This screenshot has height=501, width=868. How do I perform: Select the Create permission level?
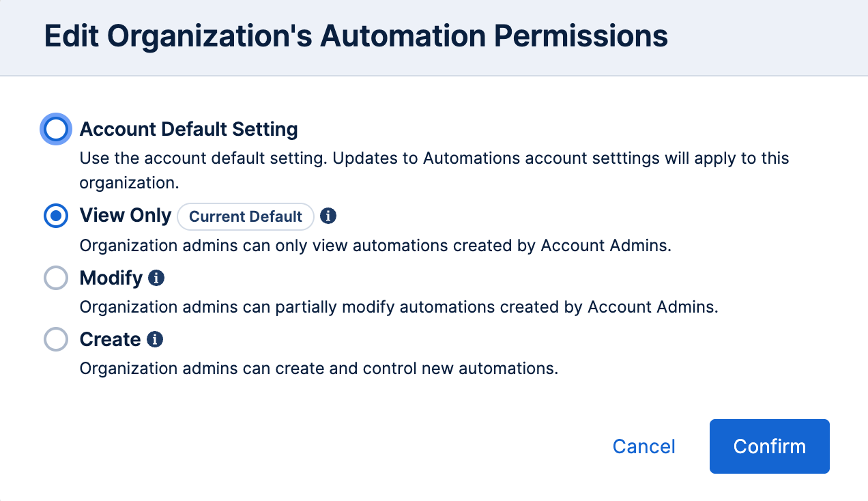click(55, 339)
